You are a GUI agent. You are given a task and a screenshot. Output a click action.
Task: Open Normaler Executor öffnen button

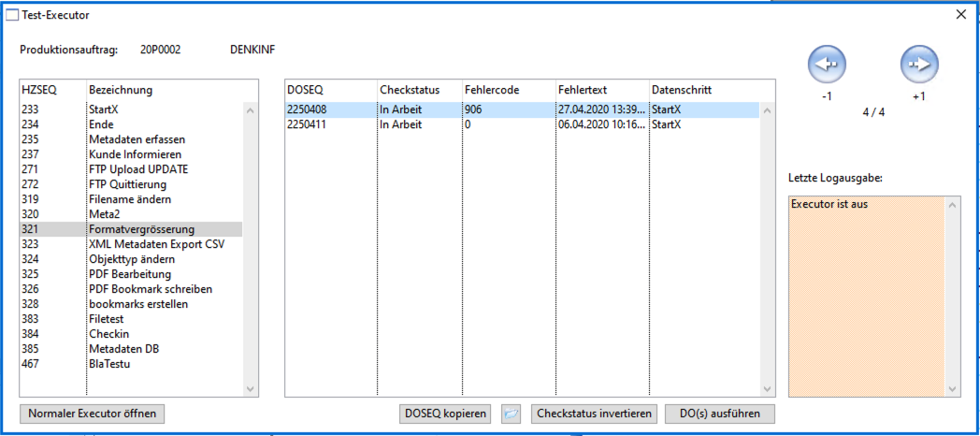coord(92,414)
